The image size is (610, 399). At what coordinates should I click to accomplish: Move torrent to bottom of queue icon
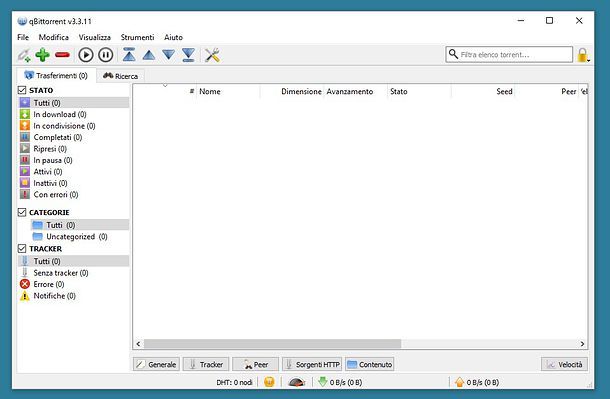click(x=188, y=55)
